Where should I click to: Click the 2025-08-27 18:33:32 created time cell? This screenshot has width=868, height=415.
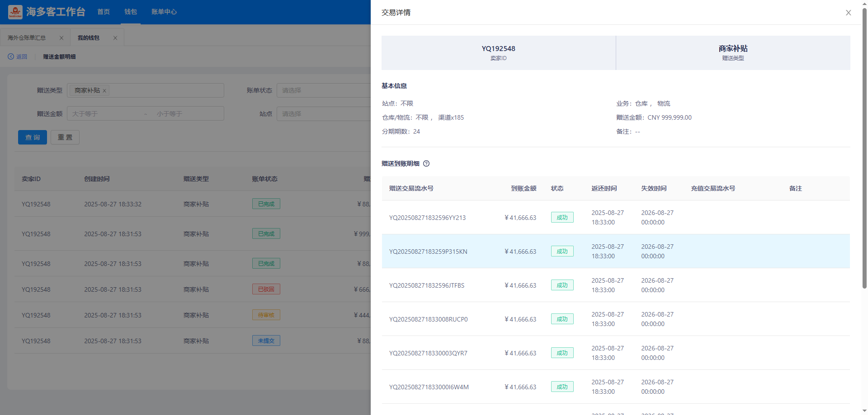coord(113,204)
